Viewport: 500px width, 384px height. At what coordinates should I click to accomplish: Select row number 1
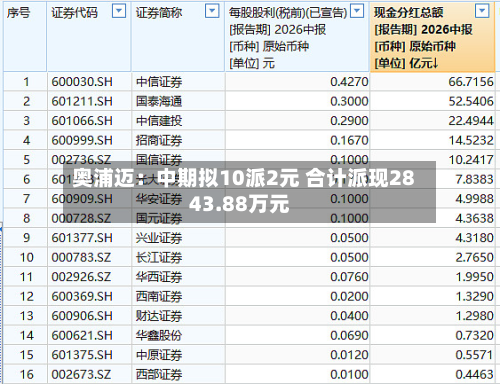coord(26,82)
